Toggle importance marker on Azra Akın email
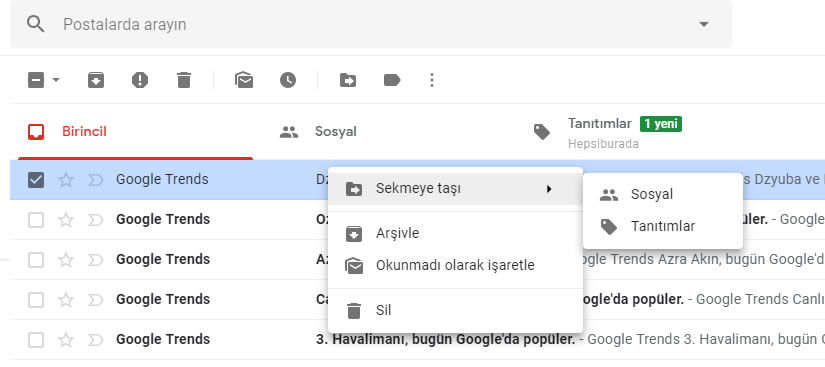 (x=95, y=260)
